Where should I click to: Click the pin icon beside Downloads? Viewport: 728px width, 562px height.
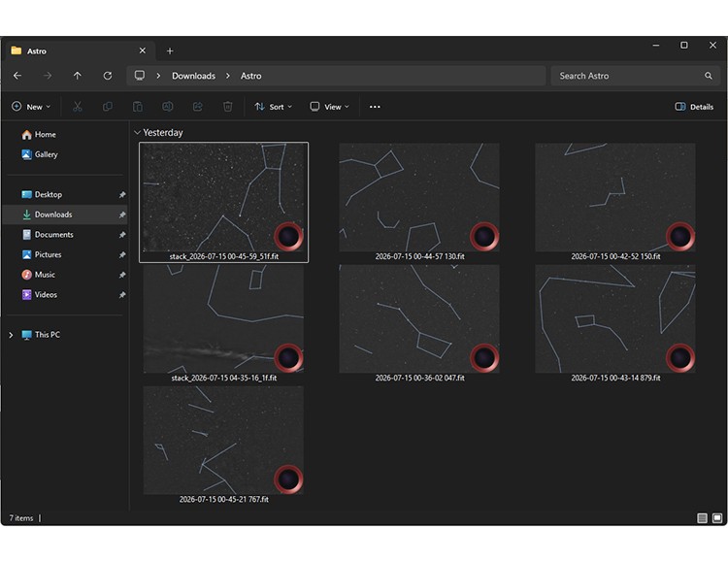pyautogui.click(x=122, y=215)
